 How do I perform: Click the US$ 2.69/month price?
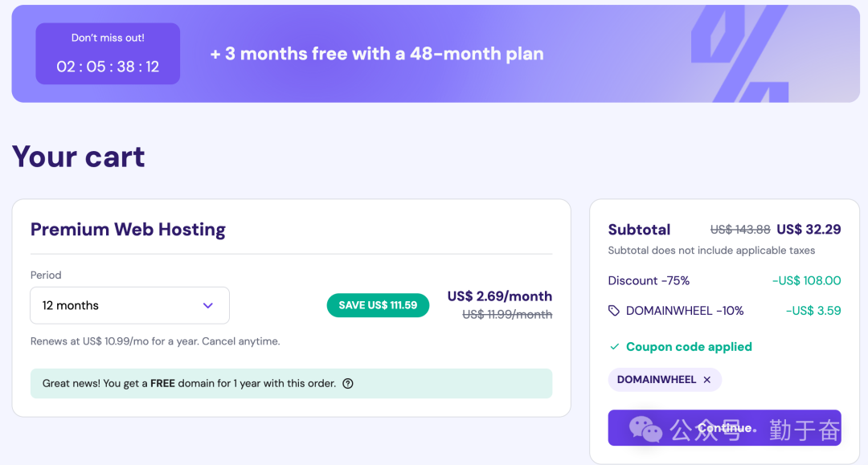tap(499, 296)
